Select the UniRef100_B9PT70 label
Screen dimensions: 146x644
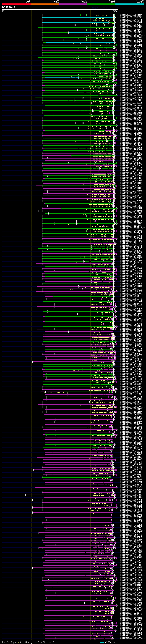[x=131, y=359]
